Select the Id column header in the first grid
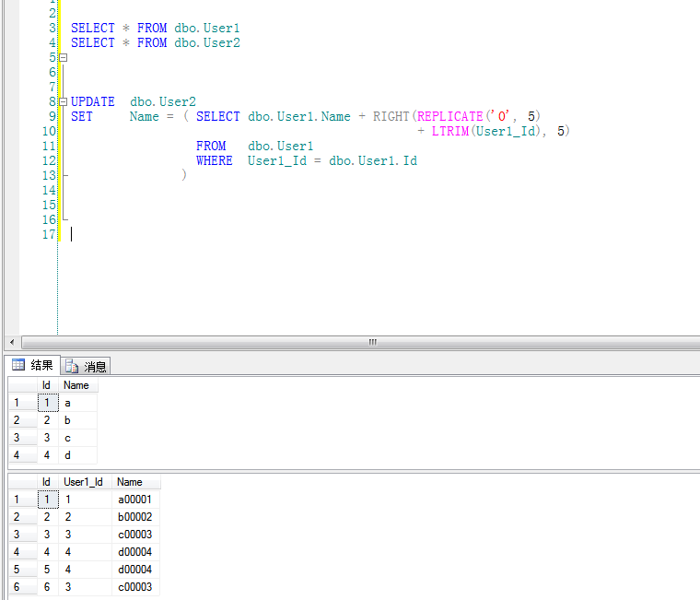This screenshot has width=700, height=600. (47, 385)
